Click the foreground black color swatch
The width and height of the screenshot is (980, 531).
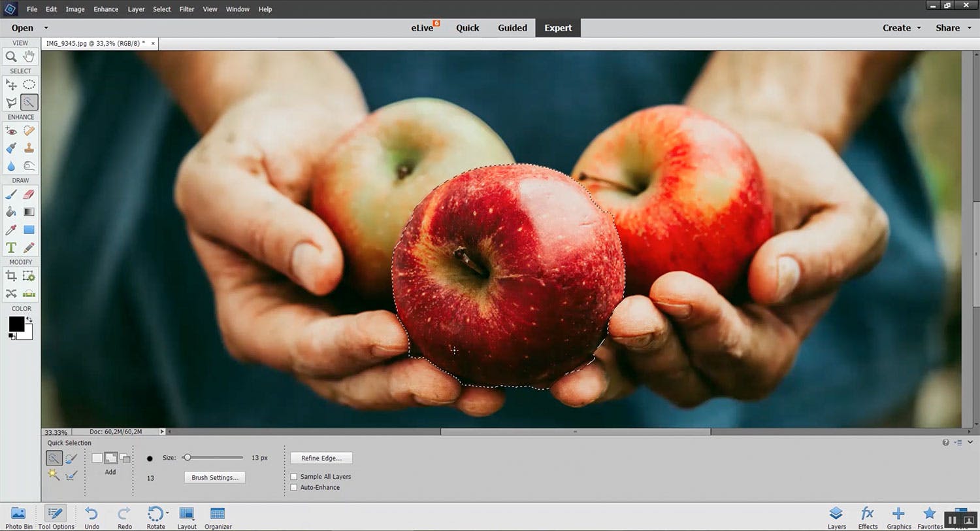point(16,324)
